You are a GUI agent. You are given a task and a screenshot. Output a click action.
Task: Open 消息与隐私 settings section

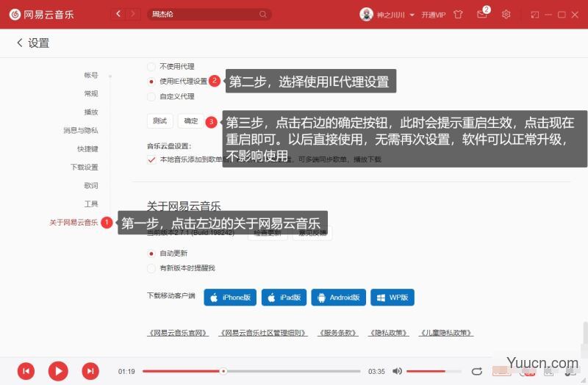tap(81, 130)
